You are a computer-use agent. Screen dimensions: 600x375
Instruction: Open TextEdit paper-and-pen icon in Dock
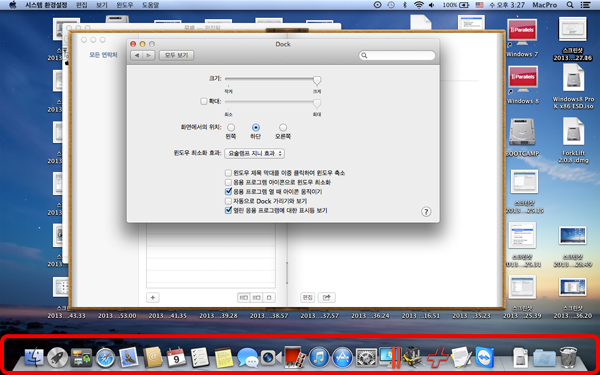click(x=461, y=358)
